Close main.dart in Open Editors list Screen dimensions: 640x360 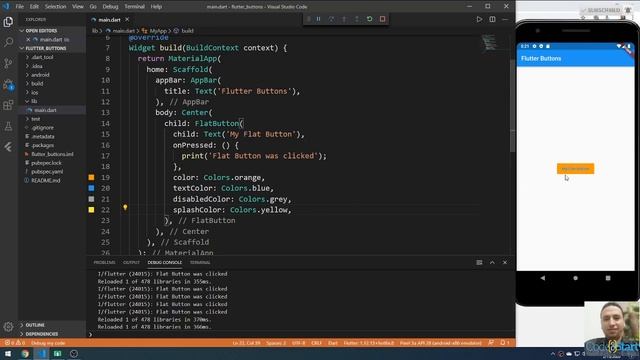28,40
